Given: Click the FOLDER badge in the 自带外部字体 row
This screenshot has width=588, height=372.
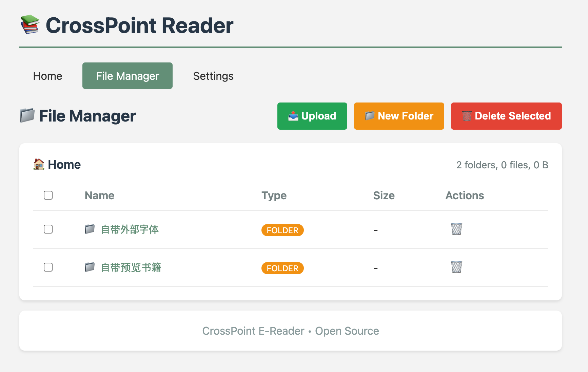Looking at the screenshot, I should click(282, 230).
